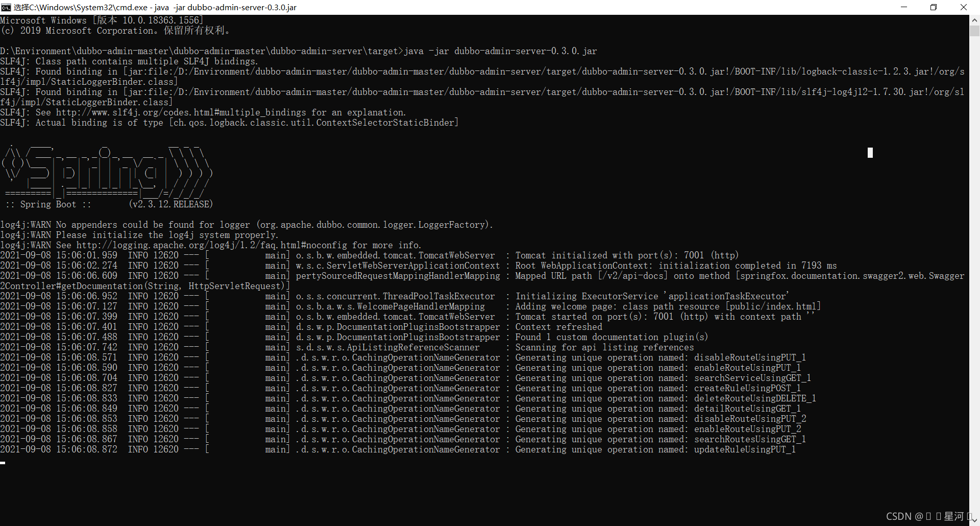Click the Microsoft Windows version line
The width and height of the screenshot is (980, 526).
(x=102, y=20)
